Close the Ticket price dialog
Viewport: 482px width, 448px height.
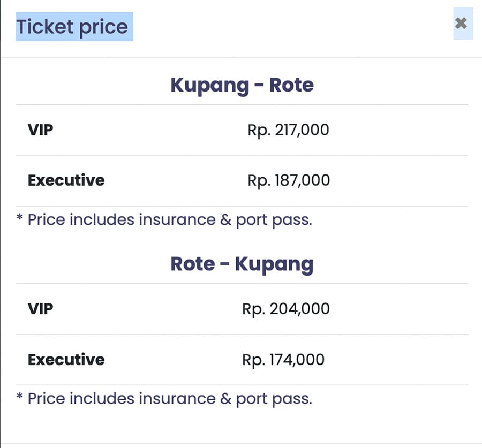click(x=463, y=24)
